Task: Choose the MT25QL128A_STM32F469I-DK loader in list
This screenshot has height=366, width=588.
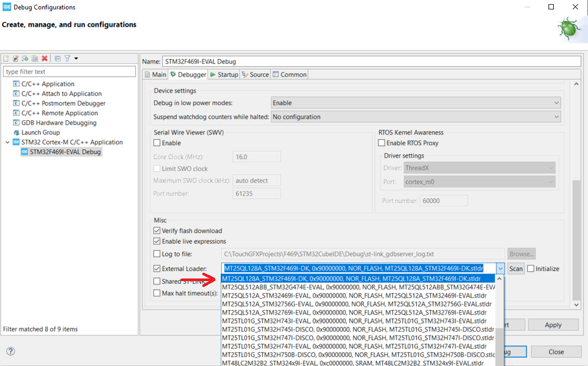Action: [358, 279]
